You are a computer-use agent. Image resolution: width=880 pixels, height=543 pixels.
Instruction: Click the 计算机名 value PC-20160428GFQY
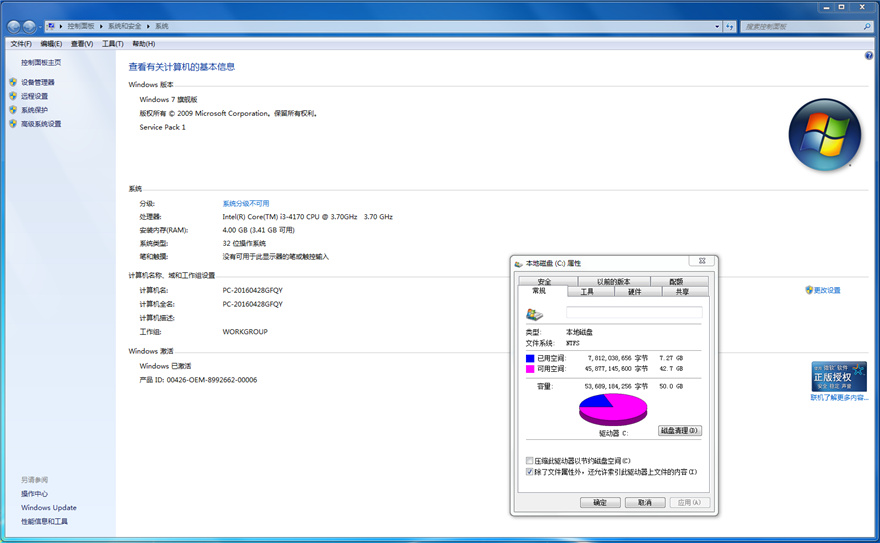tap(253, 290)
